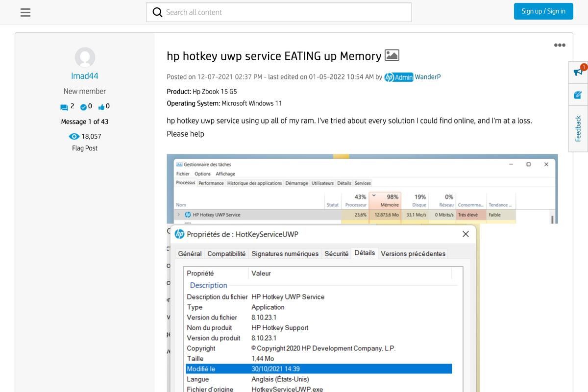Open the announcements megaphone icon

tap(578, 72)
